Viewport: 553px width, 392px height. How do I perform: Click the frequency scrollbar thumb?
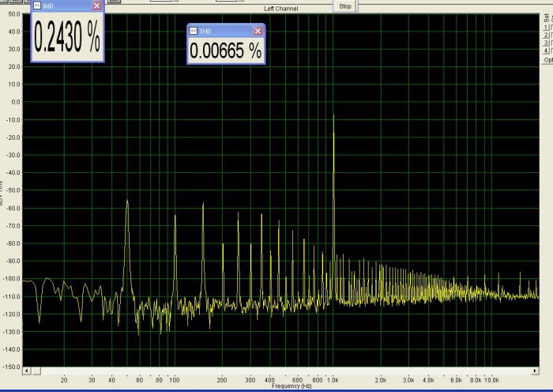pyautogui.click(x=36, y=371)
